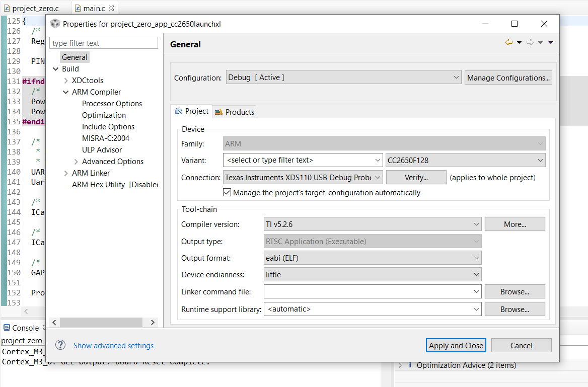Viewport: 588px width, 387px height.
Task: Select ULP Advisor in the tree
Action: click(x=102, y=150)
